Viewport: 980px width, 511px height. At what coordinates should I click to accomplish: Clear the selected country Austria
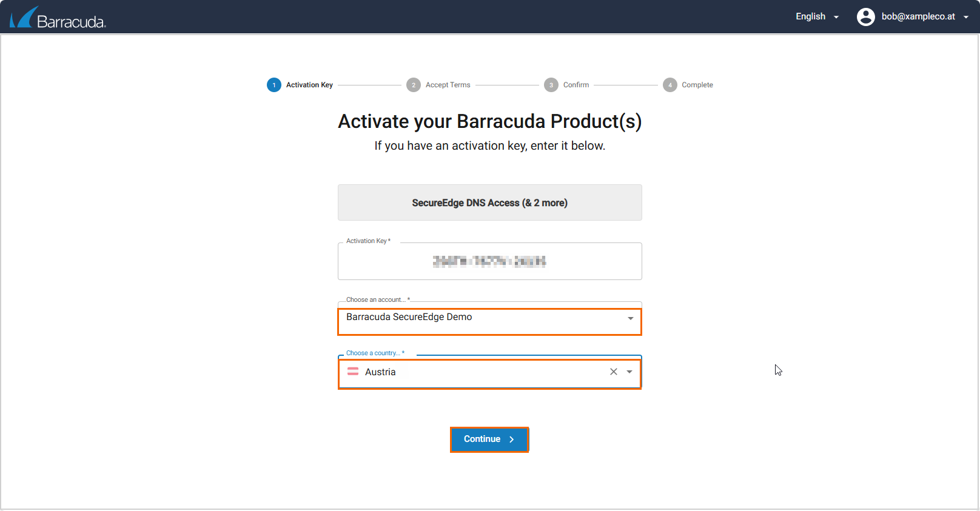[x=613, y=372]
